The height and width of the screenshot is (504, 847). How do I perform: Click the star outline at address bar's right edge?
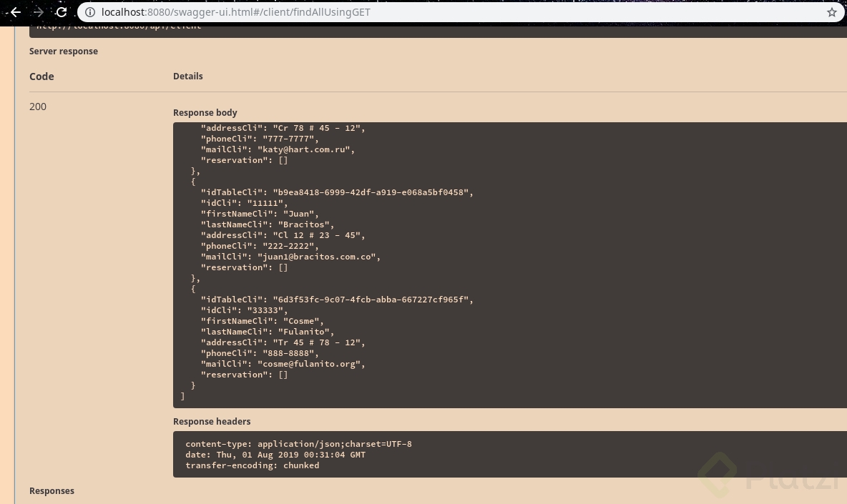point(831,12)
